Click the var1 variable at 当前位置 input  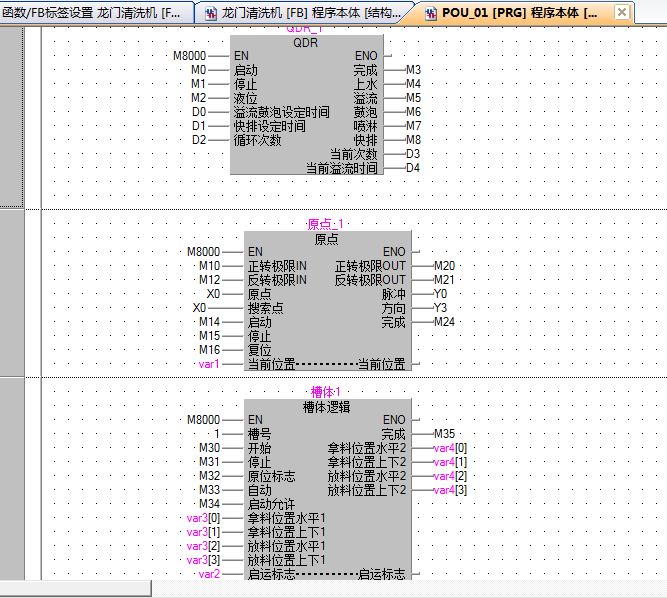207,364
